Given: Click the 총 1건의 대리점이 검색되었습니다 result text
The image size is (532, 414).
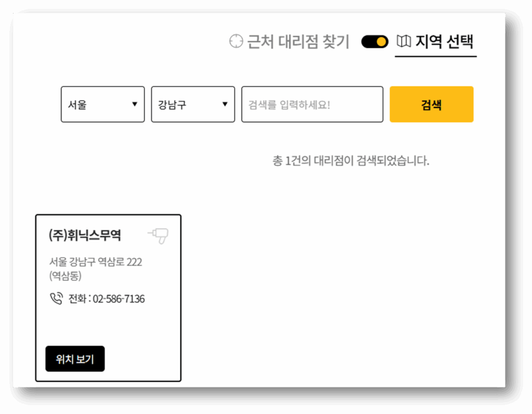Looking at the screenshot, I should (351, 161).
